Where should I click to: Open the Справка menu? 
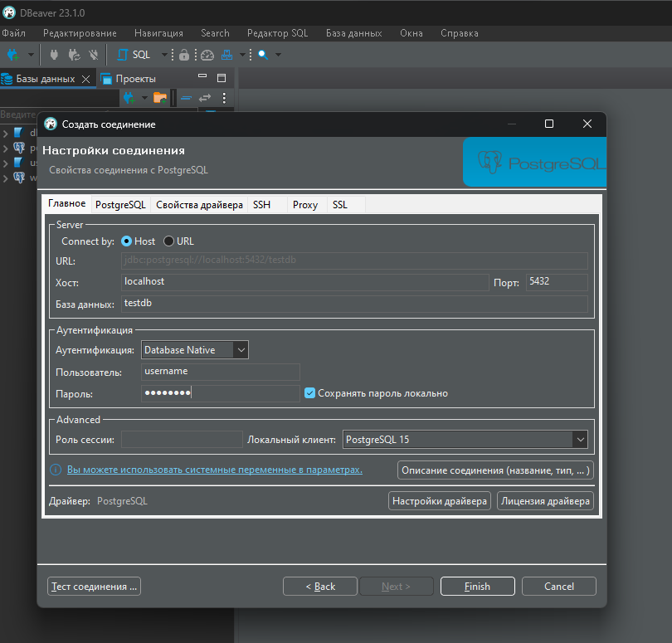[x=460, y=33]
